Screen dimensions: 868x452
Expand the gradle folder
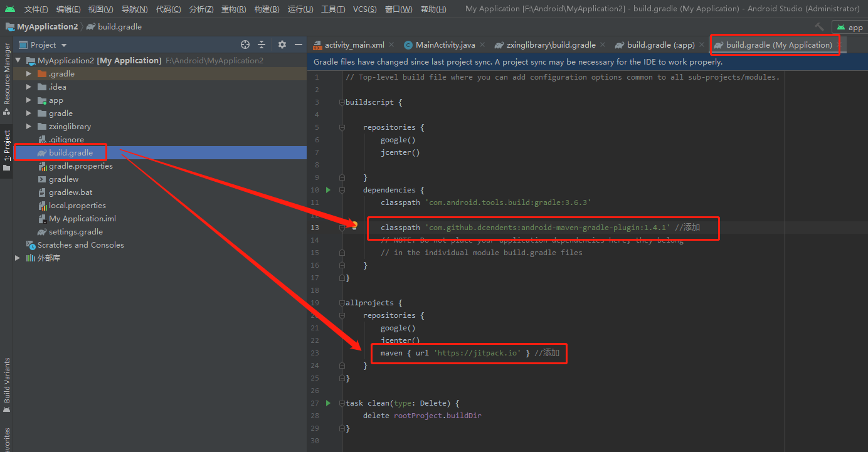click(29, 113)
